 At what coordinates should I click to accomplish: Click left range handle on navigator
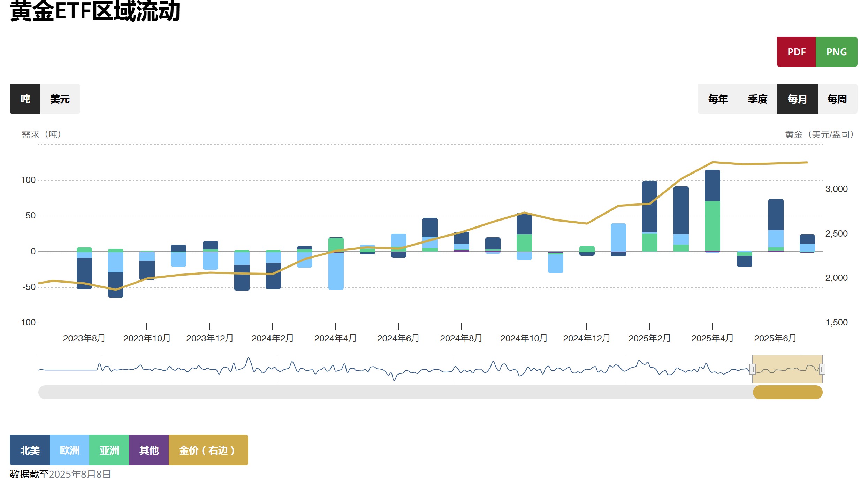pos(752,369)
